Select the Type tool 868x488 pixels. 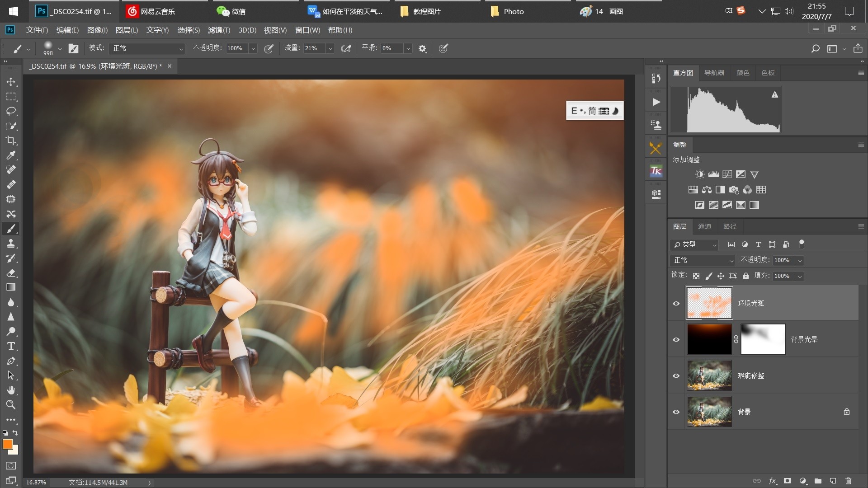pyautogui.click(x=11, y=346)
